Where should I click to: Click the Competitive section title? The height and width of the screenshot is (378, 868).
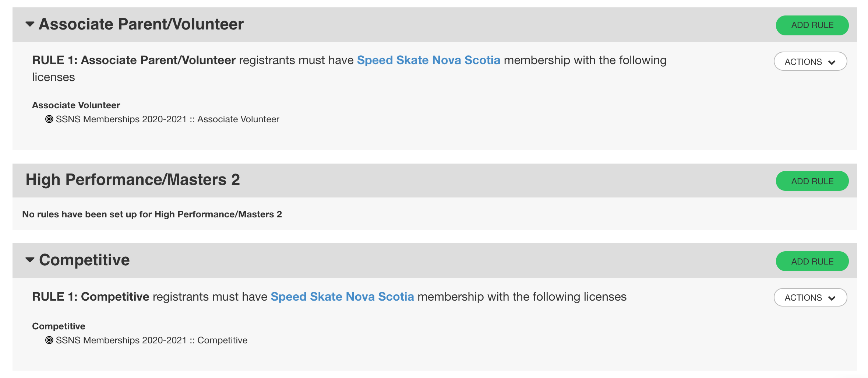click(84, 260)
